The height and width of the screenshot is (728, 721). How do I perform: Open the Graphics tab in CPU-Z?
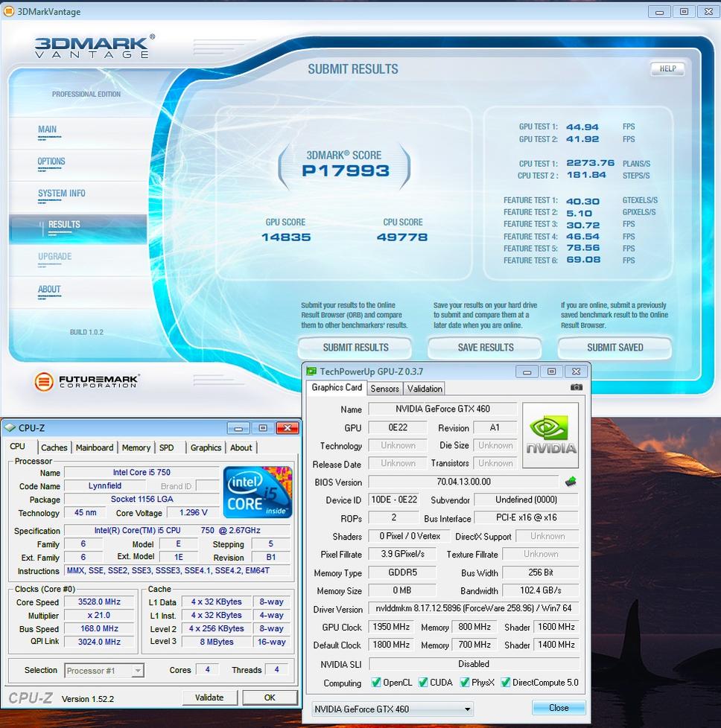click(x=206, y=447)
